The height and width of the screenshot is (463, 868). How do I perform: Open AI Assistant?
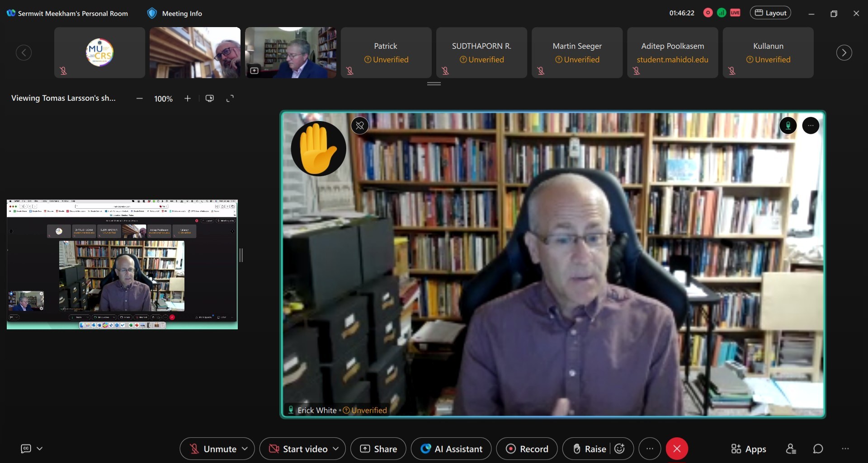click(x=451, y=449)
